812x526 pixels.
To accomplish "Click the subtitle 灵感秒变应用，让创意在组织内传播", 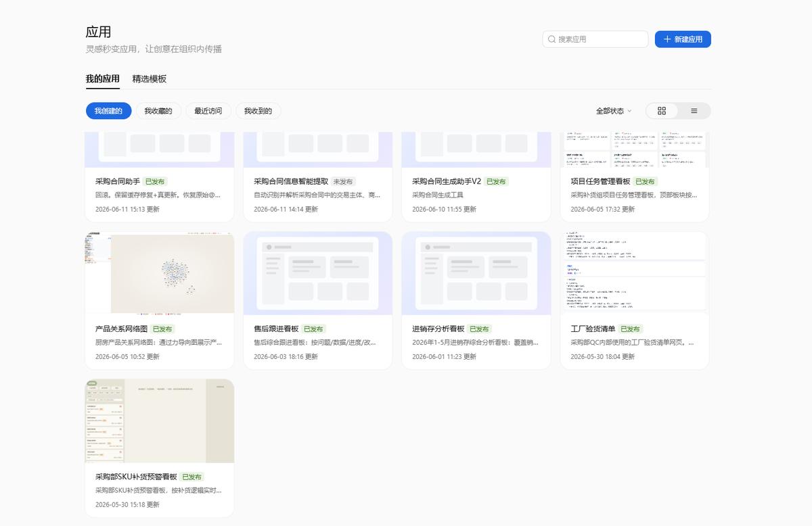I will [x=154, y=49].
